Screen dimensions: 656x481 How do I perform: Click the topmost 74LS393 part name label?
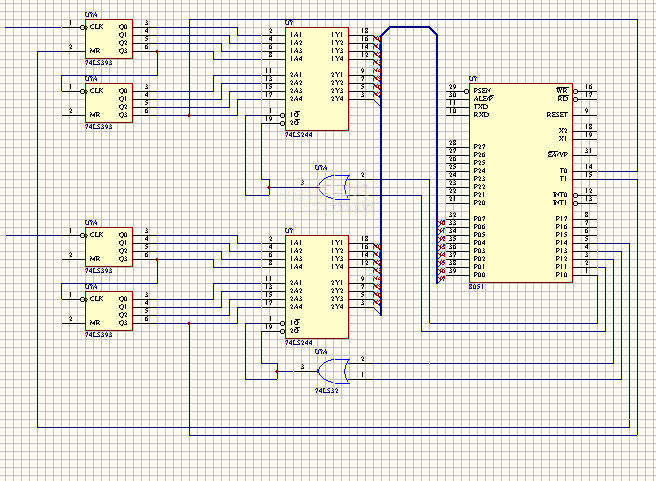(98, 62)
